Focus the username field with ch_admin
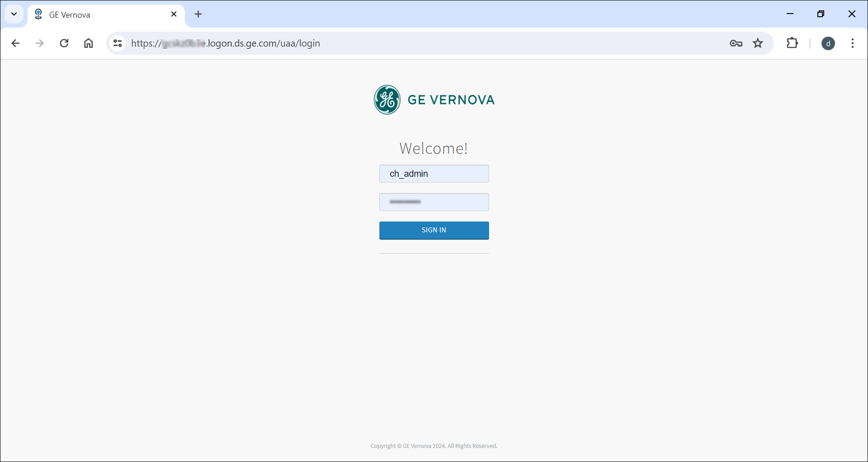This screenshot has width=868, height=462. click(x=434, y=174)
